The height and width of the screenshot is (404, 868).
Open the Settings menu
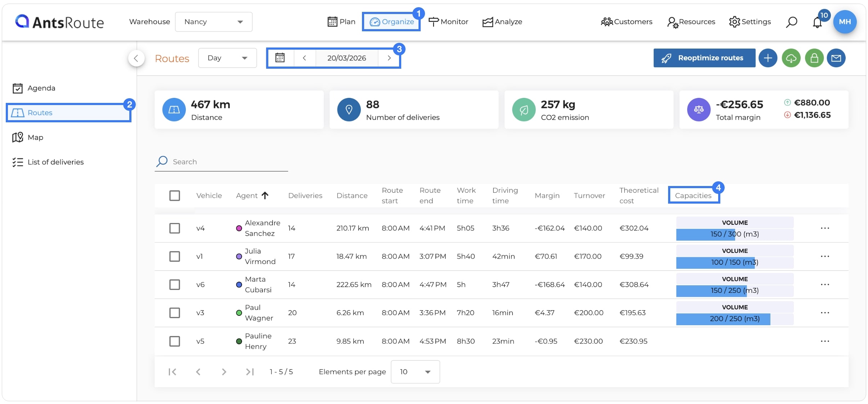(x=750, y=22)
